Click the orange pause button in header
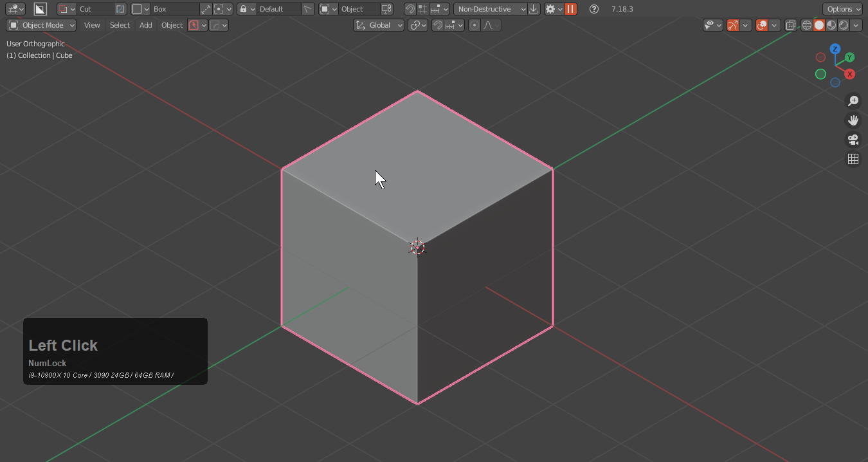 pyautogui.click(x=570, y=9)
